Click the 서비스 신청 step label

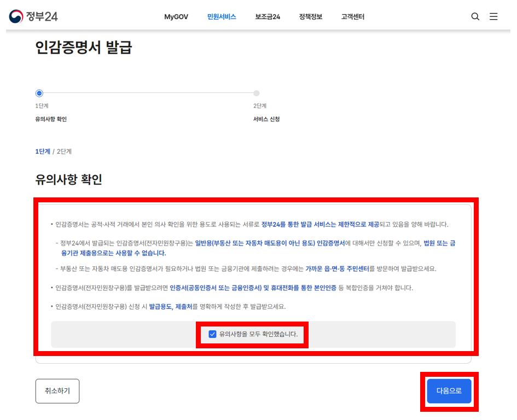coord(266,119)
